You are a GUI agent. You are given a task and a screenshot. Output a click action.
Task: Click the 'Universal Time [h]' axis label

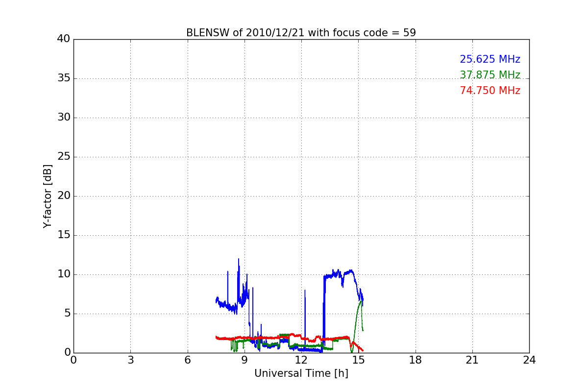(x=301, y=373)
